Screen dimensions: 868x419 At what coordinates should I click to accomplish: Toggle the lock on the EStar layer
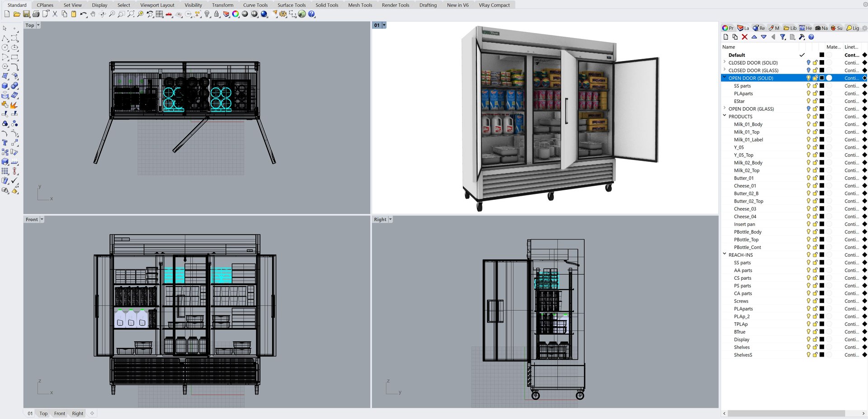coord(816,101)
